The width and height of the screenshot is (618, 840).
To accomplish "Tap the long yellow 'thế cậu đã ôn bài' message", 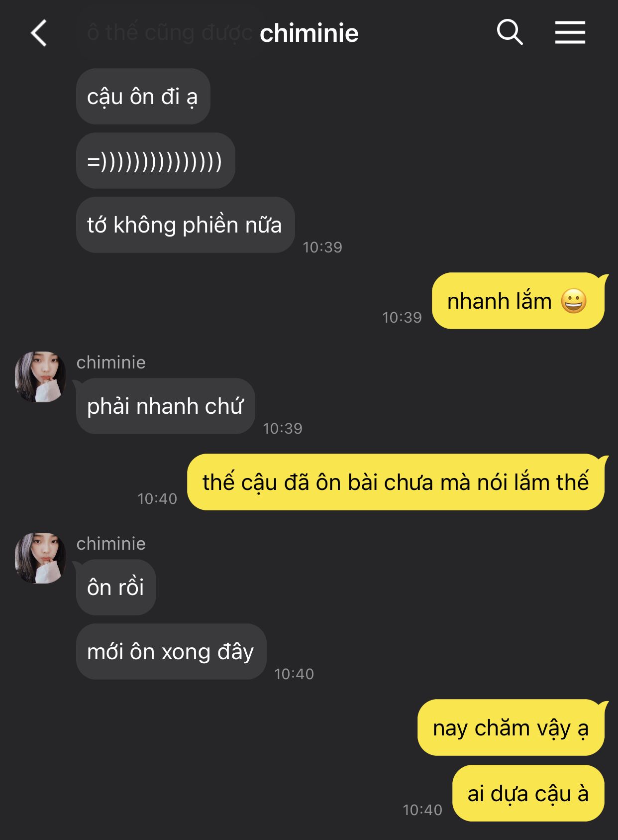I will [396, 482].
